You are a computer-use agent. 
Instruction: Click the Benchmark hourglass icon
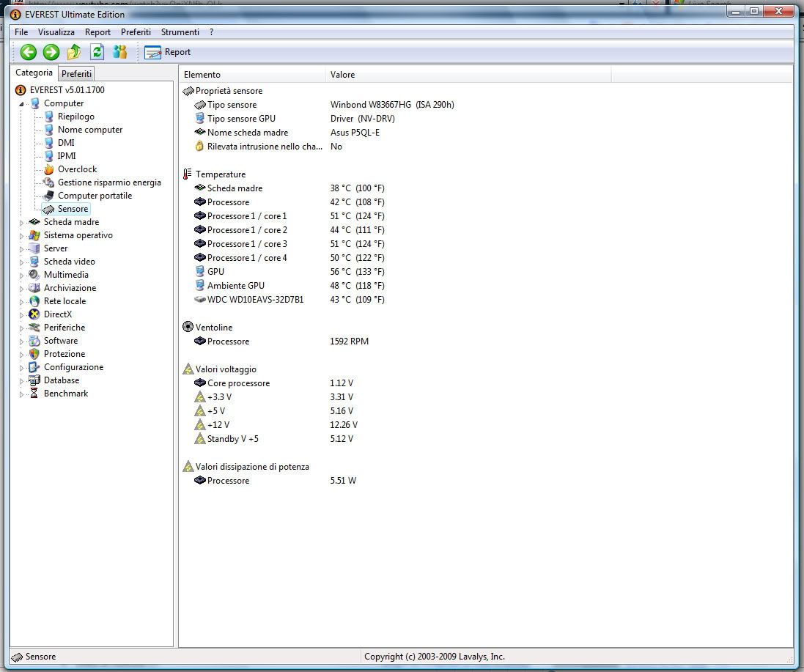[34, 394]
